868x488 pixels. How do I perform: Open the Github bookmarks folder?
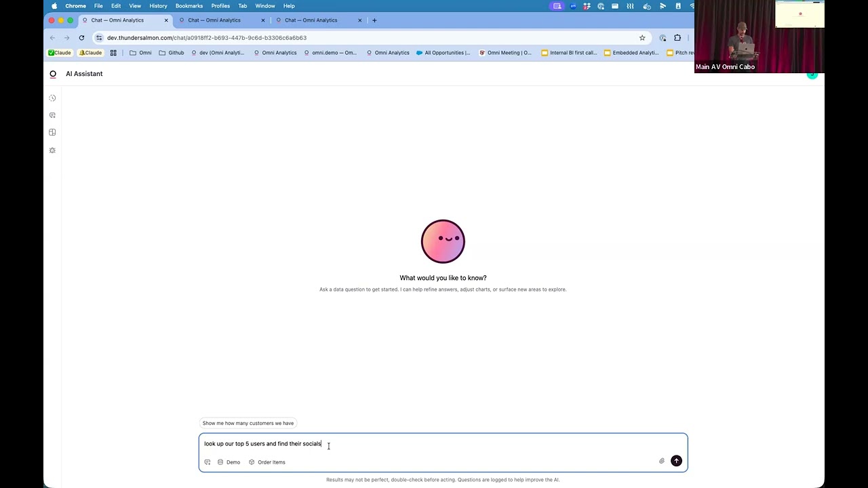click(172, 53)
